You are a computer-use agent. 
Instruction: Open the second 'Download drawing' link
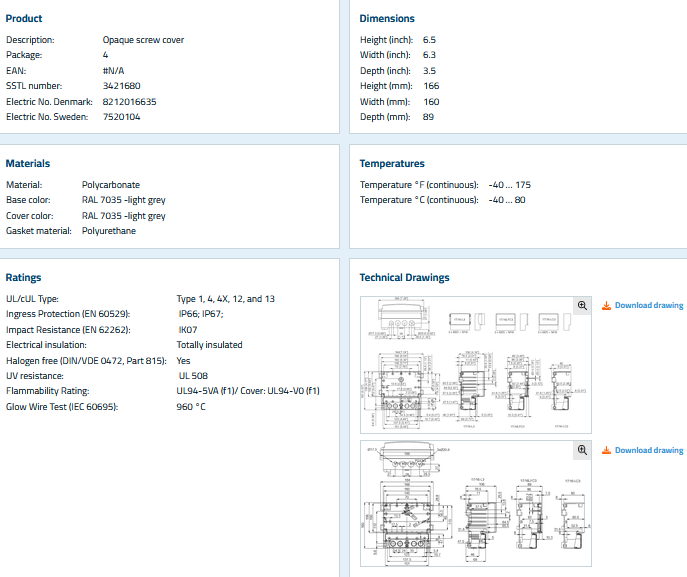click(x=648, y=450)
